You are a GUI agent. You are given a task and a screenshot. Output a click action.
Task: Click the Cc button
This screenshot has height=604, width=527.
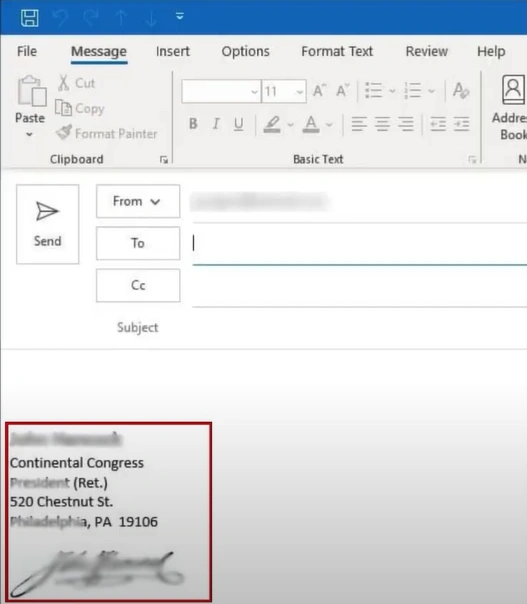coord(138,285)
